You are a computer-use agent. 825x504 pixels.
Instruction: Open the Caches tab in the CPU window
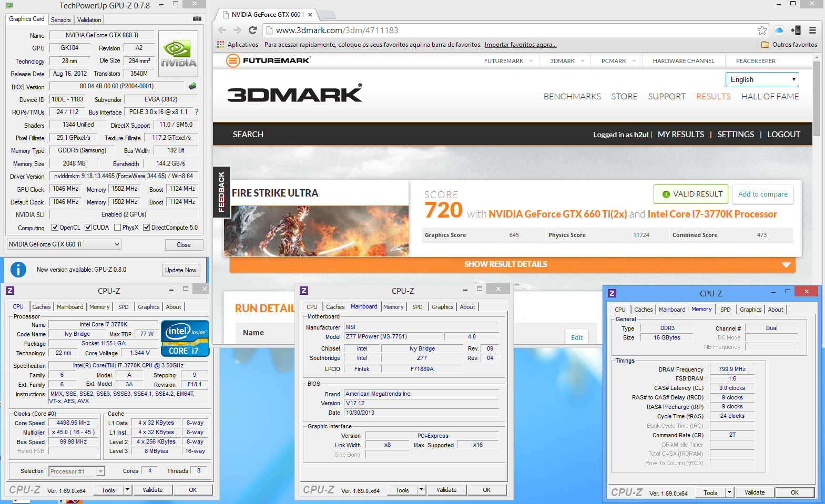pyautogui.click(x=42, y=307)
